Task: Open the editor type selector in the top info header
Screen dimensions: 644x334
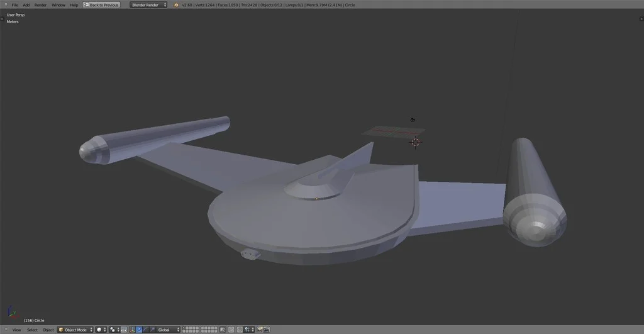Action: [x=6, y=5]
